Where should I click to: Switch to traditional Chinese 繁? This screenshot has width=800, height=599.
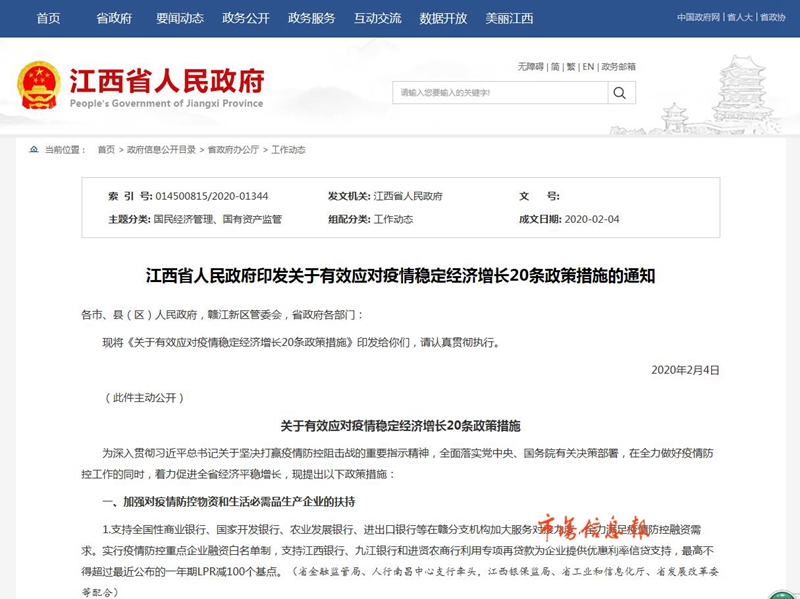[571, 67]
